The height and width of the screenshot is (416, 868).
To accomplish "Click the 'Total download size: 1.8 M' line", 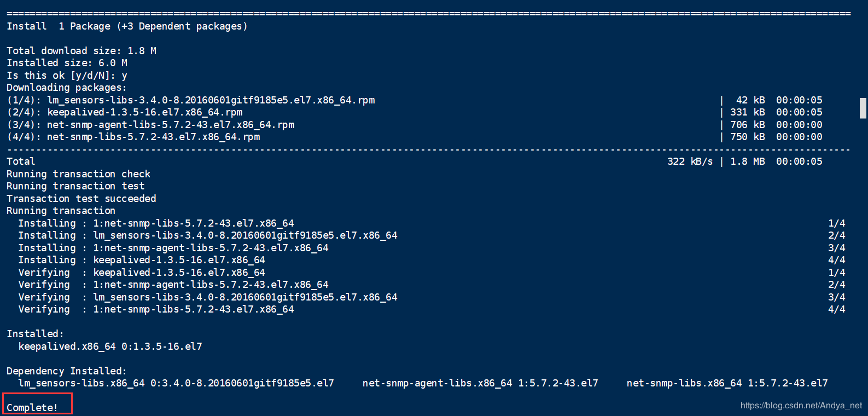I will click(81, 51).
